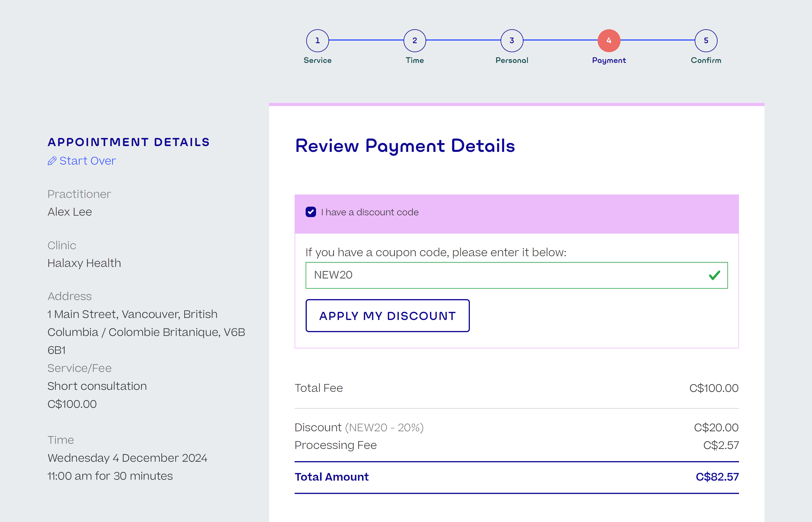Click the Total Amount C$82.57 value
Image resolution: width=812 pixels, height=522 pixels.
[x=717, y=477]
